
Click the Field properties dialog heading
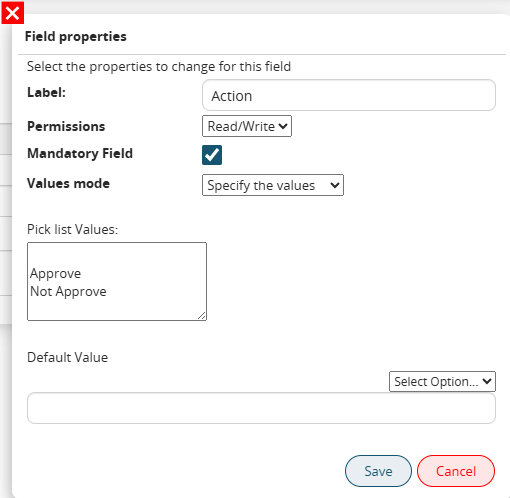pyautogui.click(x=76, y=36)
